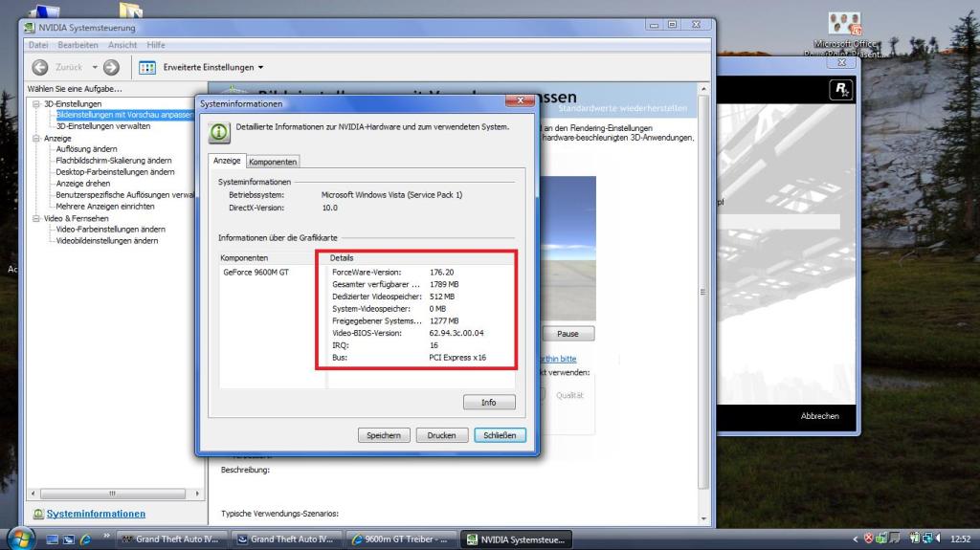Click the Windows Start orb
This screenshot has width=980, height=550.
pos(20,539)
